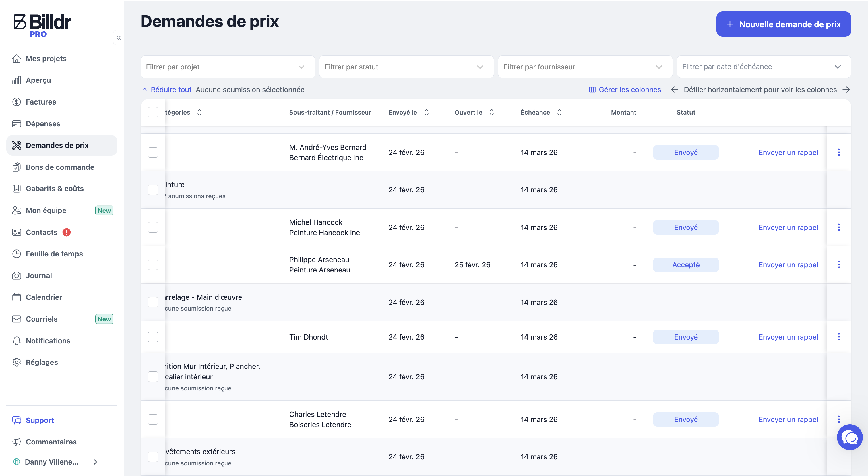The height and width of the screenshot is (476, 868).
Task: Sort by the Catégories column
Action: coord(199,112)
